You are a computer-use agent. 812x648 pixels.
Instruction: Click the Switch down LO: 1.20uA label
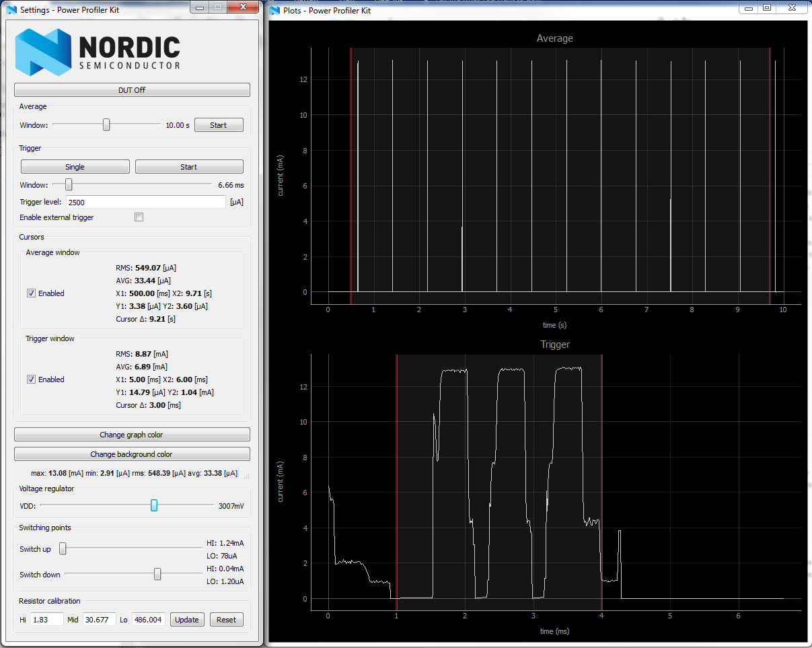tap(225, 581)
